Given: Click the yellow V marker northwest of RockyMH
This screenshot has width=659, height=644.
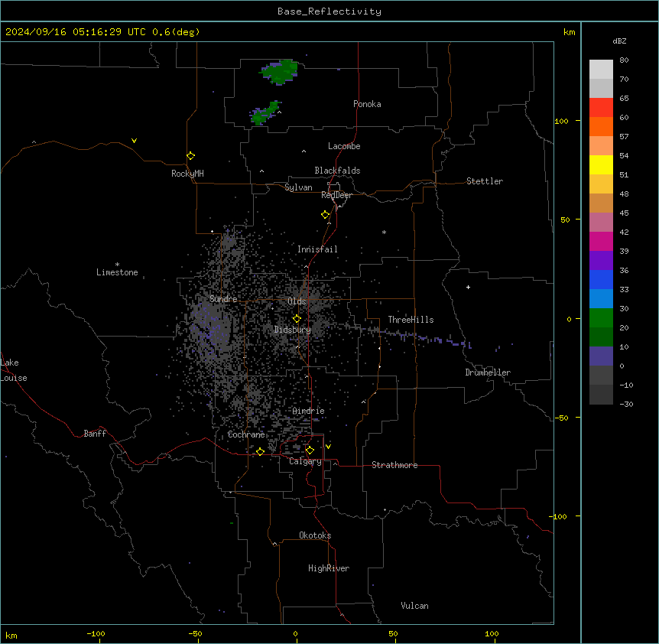Looking at the screenshot, I should tap(134, 141).
